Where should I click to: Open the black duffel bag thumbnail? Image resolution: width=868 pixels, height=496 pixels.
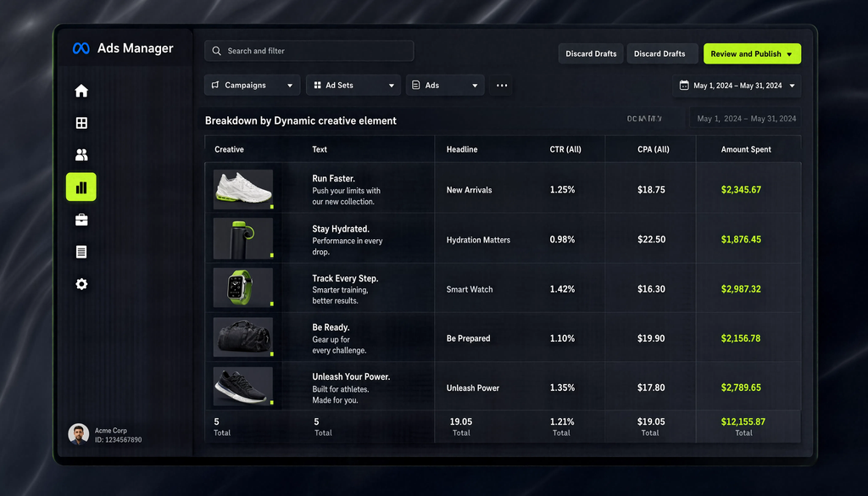[x=243, y=337]
